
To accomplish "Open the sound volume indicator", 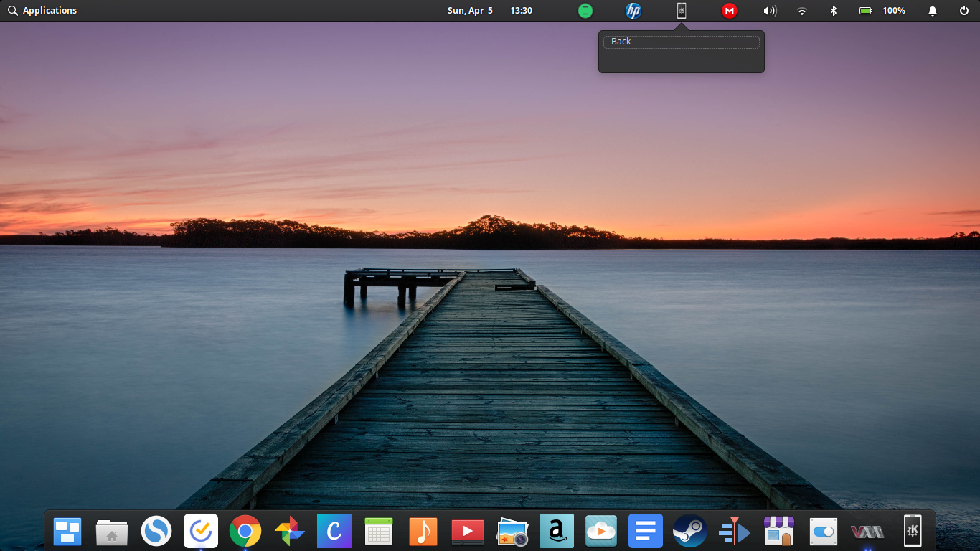I will point(770,11).
